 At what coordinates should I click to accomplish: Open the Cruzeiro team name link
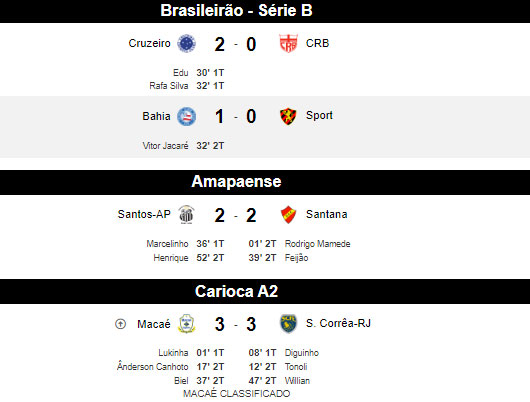149,43
